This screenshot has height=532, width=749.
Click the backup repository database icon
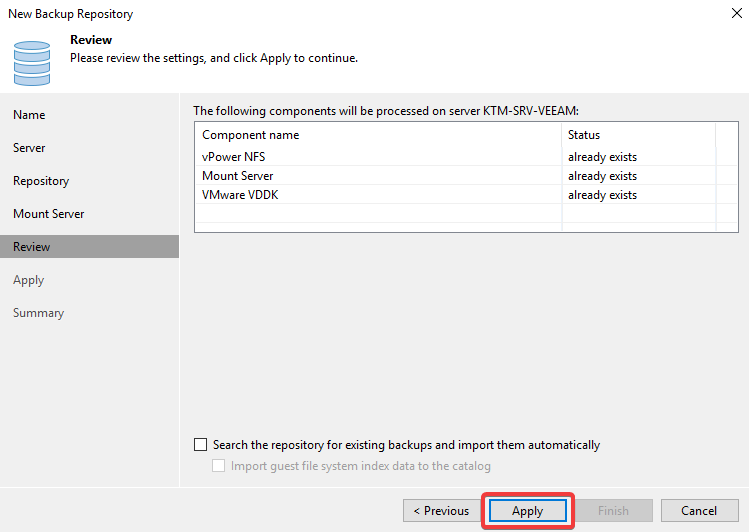32,63
